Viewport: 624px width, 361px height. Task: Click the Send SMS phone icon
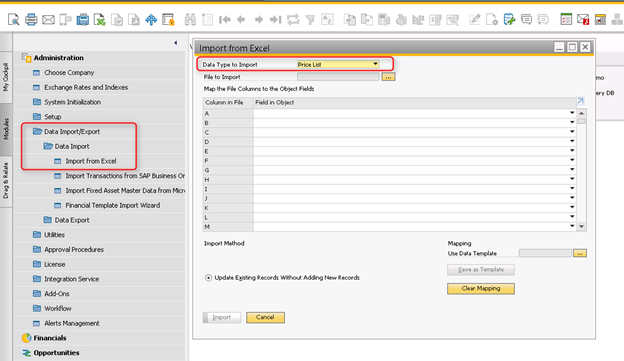pyautogui.click(x=65, y=19)
